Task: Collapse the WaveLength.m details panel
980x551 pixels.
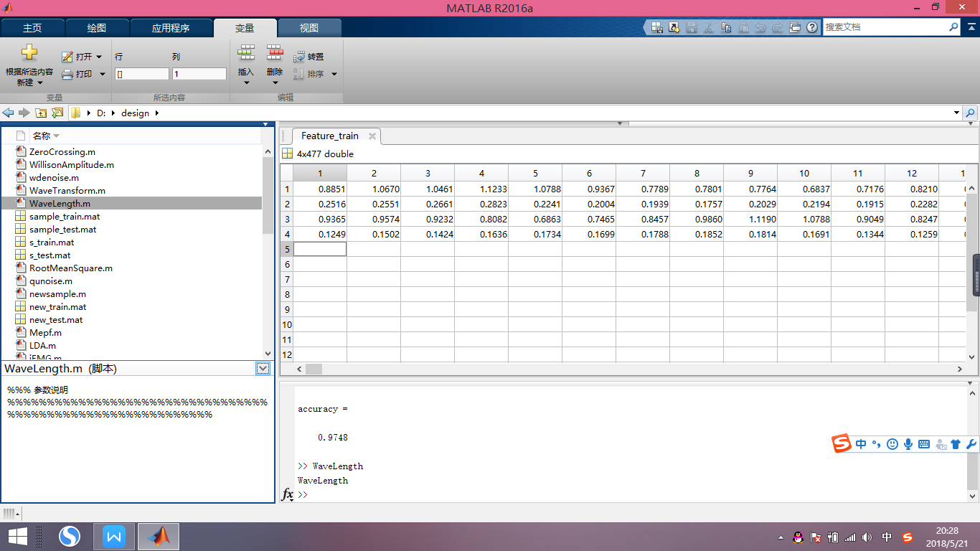Action: click(x=263, y=368)
